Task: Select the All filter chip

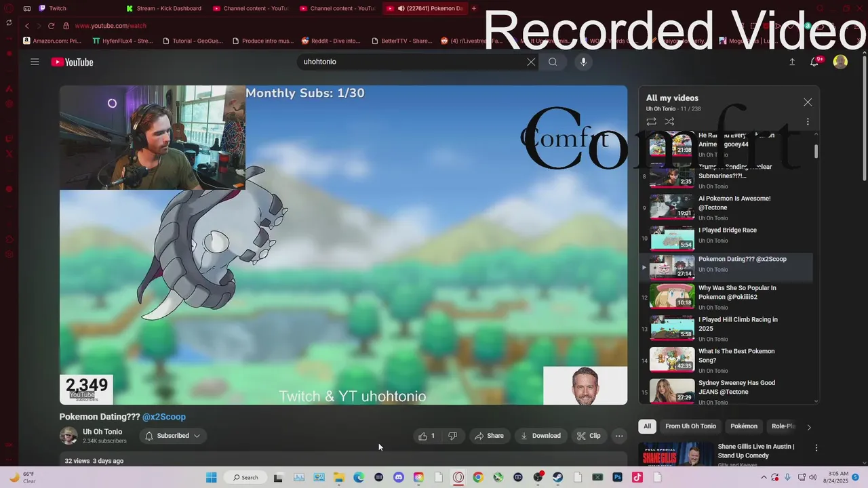Action: 648,426
